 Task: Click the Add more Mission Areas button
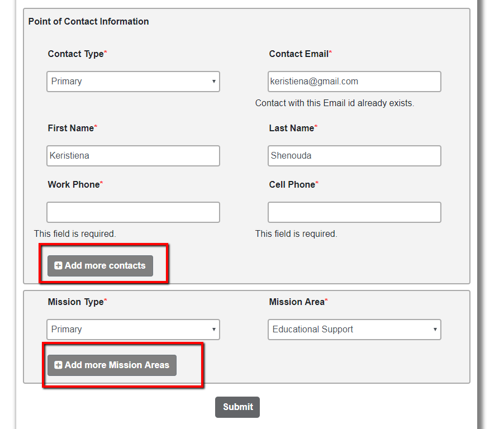112,365
